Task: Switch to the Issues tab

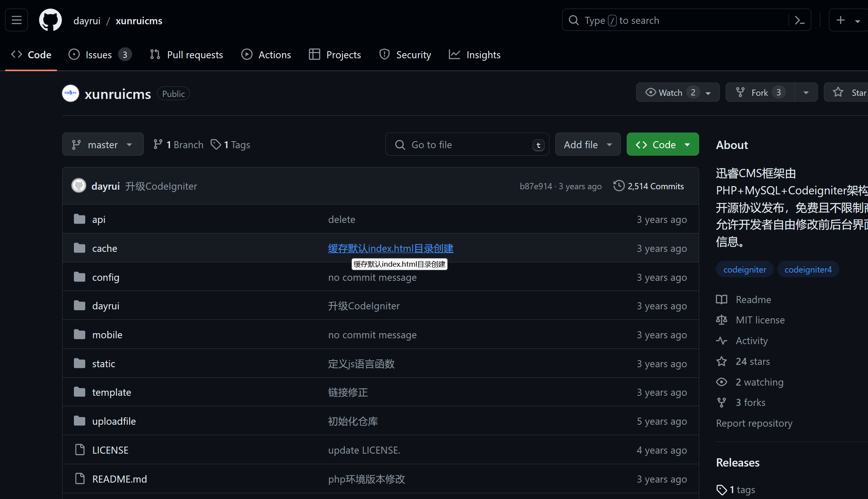Action: 99,55
